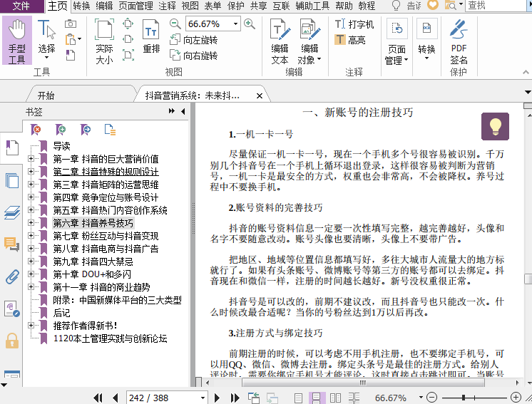The width and height of the screenshot is (532, 404).
Task: Switch to the Edit (编辑) ribbon tab
Action: [x=104, y=6]
